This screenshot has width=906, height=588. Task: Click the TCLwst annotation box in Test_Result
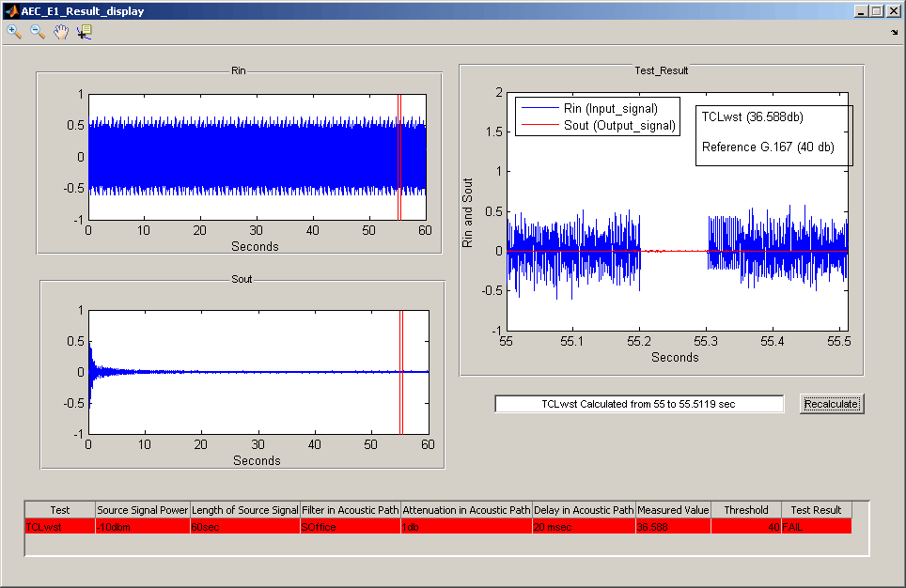tap(773, 134)
